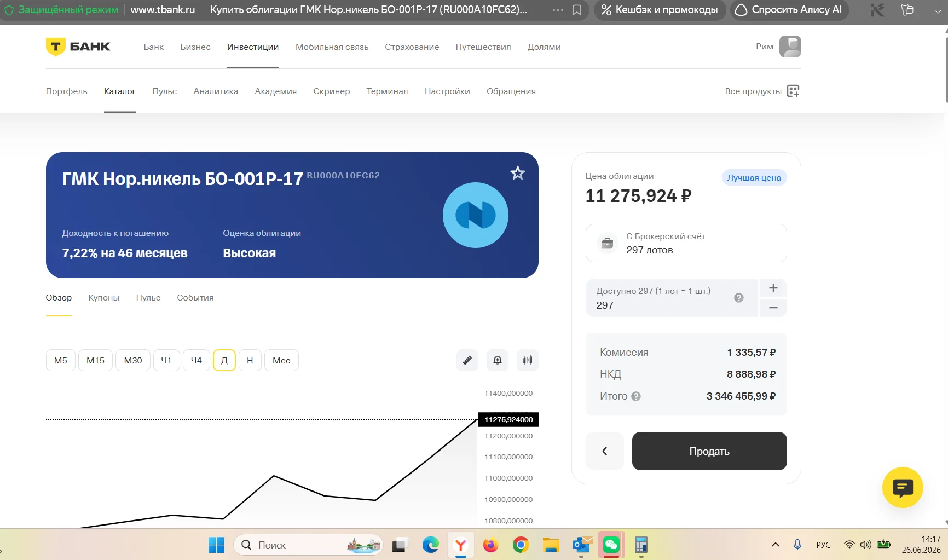
Task: Open Академия in the investments menu
Action: click(276, 91)
